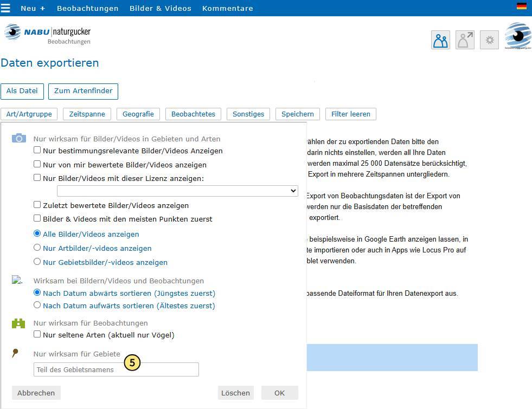
Task: Select Alle Bilder/Videos anzeigen radio
Action: [x=37, y=233]
